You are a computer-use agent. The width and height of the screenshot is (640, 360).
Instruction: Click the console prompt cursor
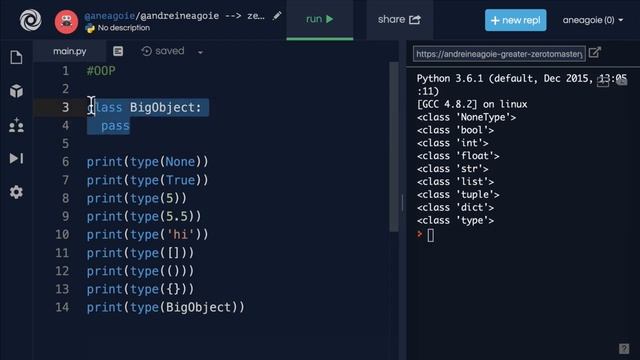click(x=431, y=235)
